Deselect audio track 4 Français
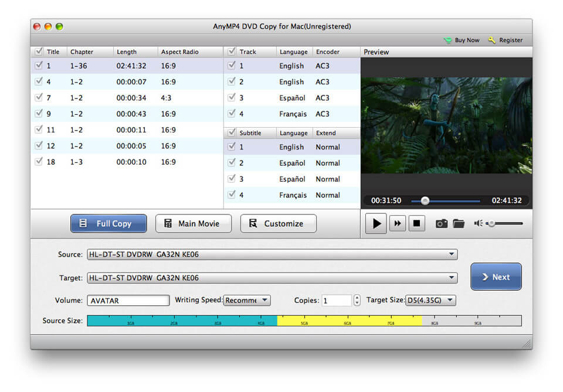The width and height of the screenshot is (563, 392). point(230,114)
